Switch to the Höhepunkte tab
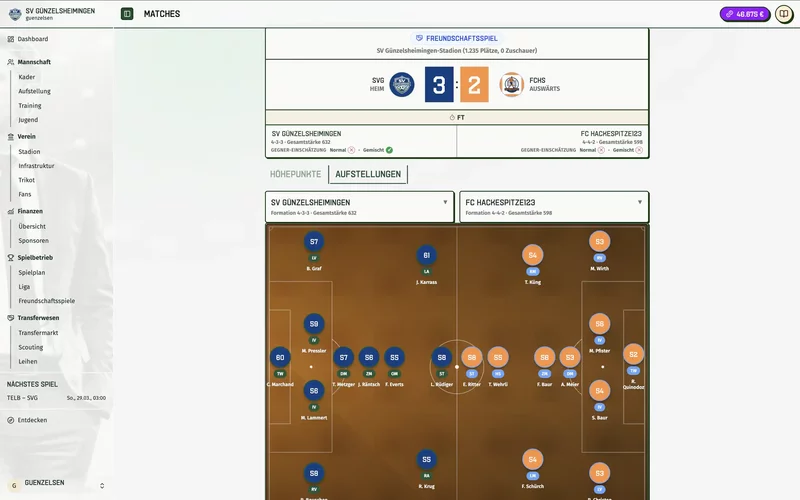800x500 pixels. click(296, 174)
